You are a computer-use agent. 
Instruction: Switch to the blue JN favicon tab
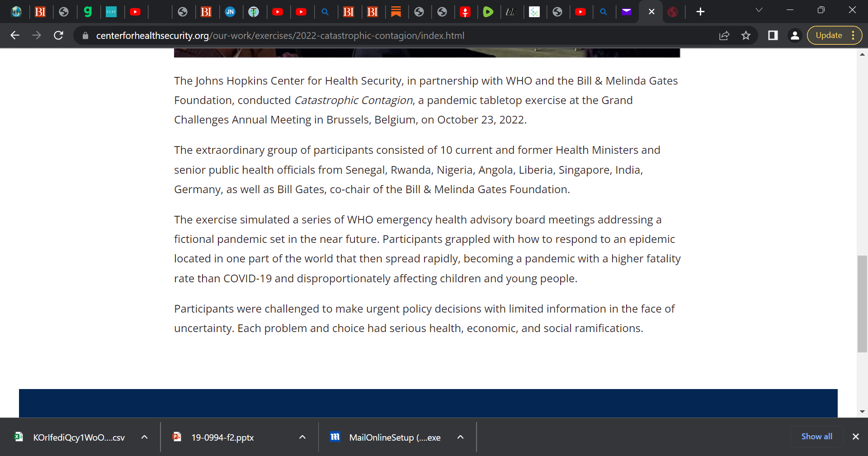230,12
